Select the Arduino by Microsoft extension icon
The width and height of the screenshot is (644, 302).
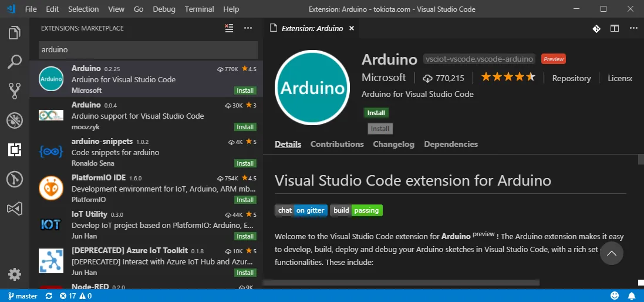(51, 79)
